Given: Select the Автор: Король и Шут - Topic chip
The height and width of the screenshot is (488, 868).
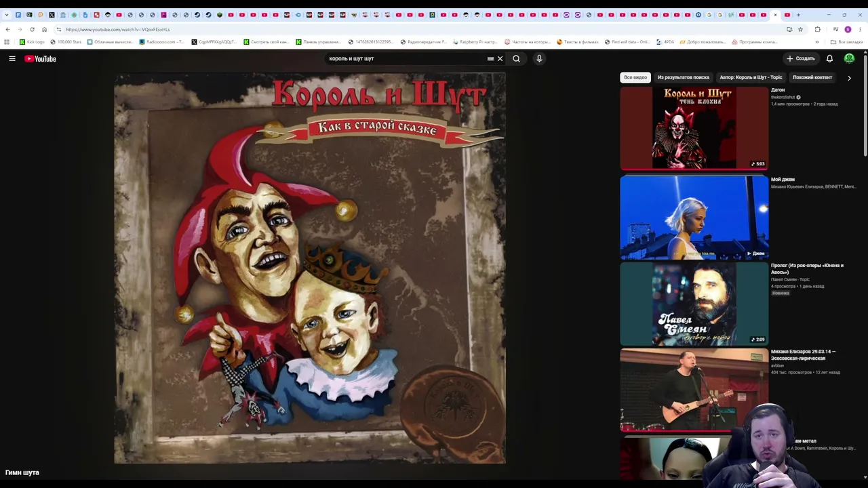Looking at the screenshot, I should coord(751,77).
